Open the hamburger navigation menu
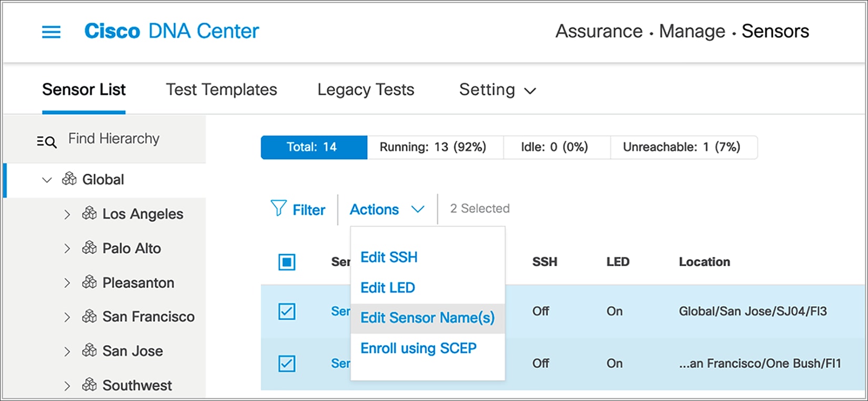This screenshot has width=868, height=401. tap(51, 32)
